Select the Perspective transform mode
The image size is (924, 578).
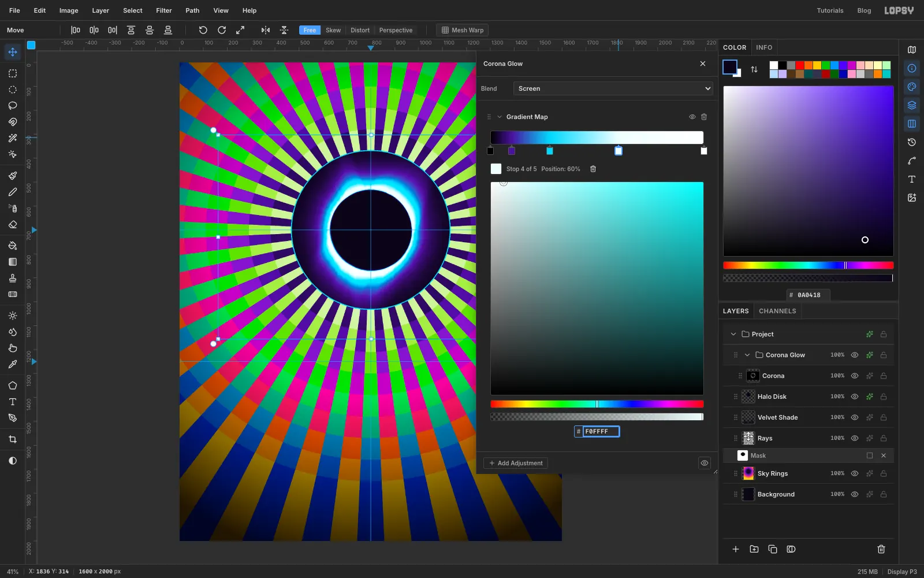pos(396,30)
